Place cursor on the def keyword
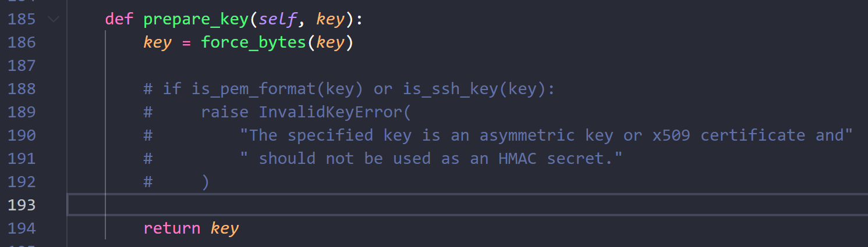Viewport: 868px width, 247px height. coord(119,19)
